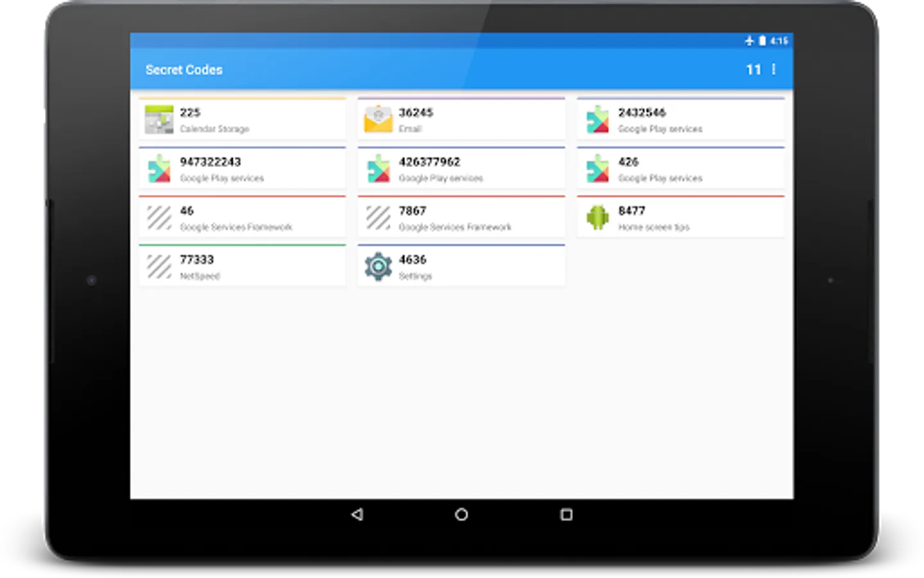Tap the Home screen tips label
This screenshot has height=578, width=924.
pyautogui.click(x=654, y=227)
